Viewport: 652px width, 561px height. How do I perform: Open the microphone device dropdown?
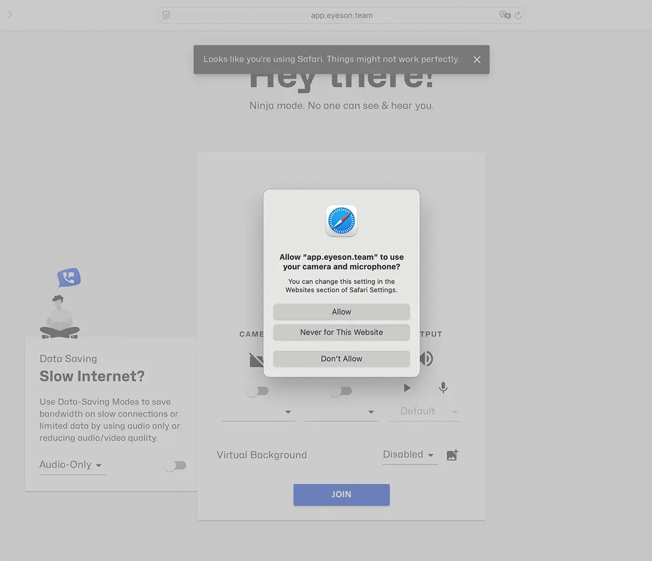[341, 412]
